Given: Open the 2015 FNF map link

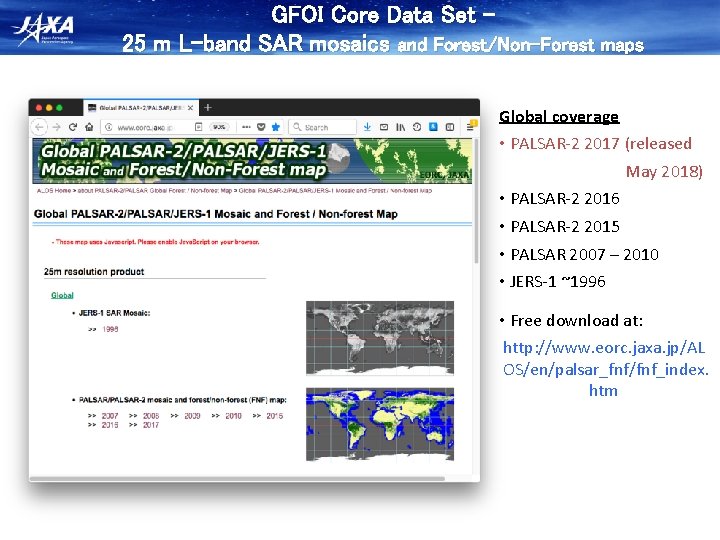Looking at the screenshot, I should click(x=275, y=416).
